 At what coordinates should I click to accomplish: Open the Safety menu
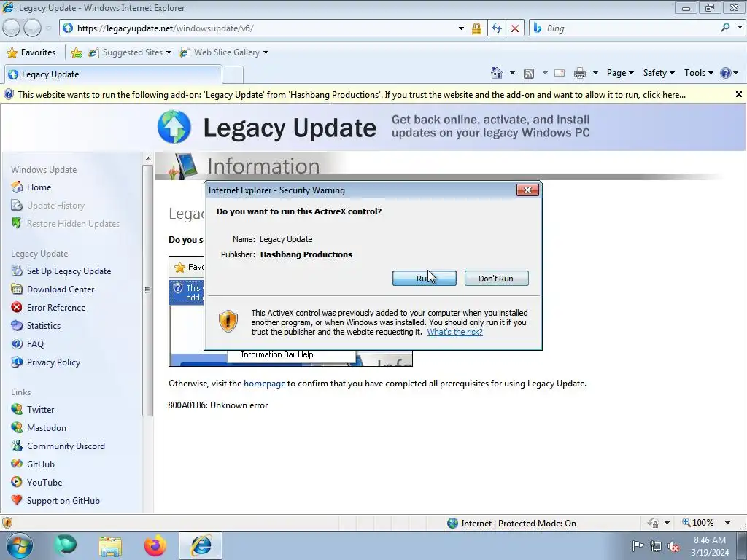[659, 73]
